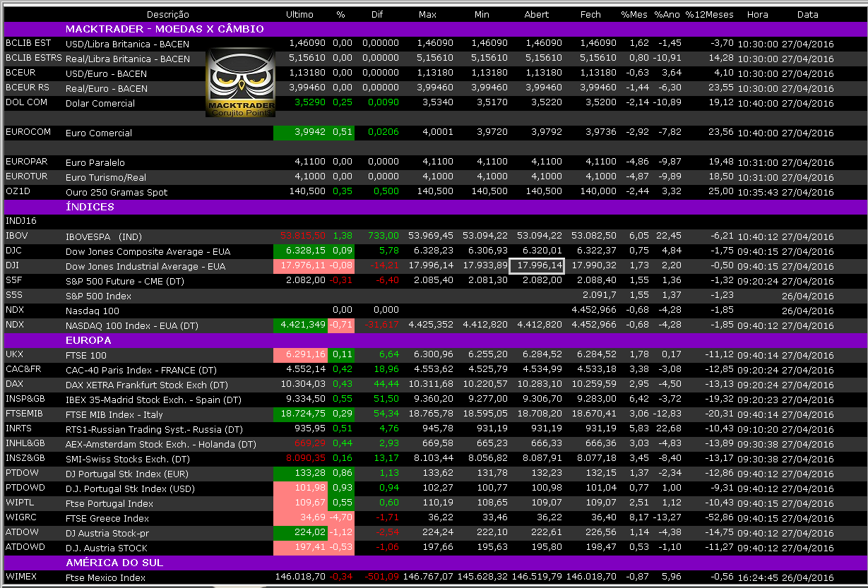Image resolution: width=868 pixels, height=588 pixels.
Task: Select highlighted DJI open cell 17.996,14
Action: click(536, 266)
